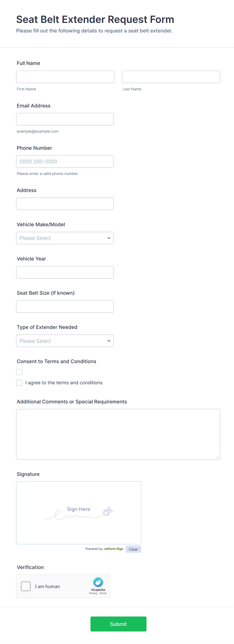Click the Last Name text box
The height and width of the screenshot is (644, 234).
coord(171,77)
